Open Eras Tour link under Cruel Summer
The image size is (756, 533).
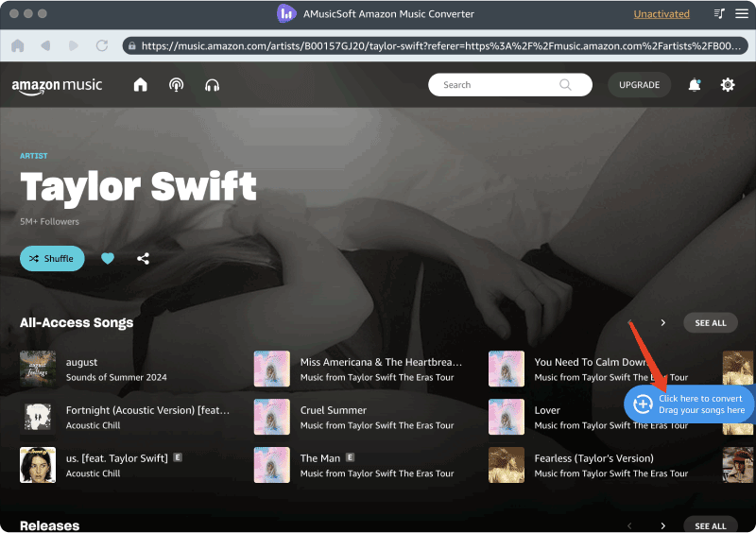pos(377,425)
